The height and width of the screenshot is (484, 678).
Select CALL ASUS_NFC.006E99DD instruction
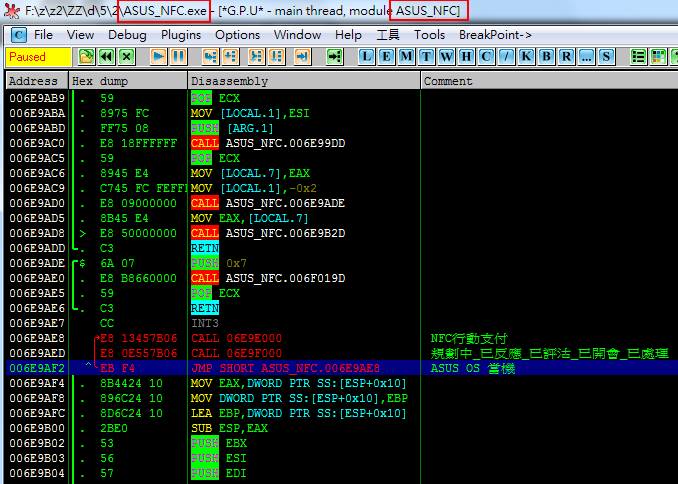coord(268,143)
